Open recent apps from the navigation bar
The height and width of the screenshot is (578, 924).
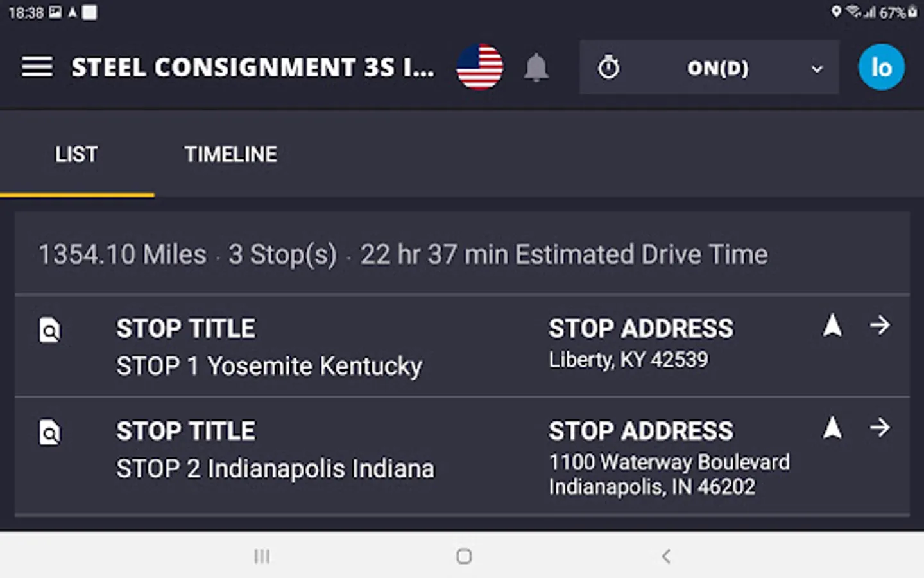coord(262,557)
